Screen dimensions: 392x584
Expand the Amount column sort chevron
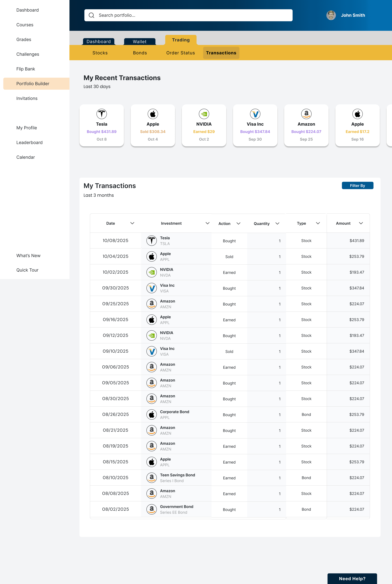(361, 223)
